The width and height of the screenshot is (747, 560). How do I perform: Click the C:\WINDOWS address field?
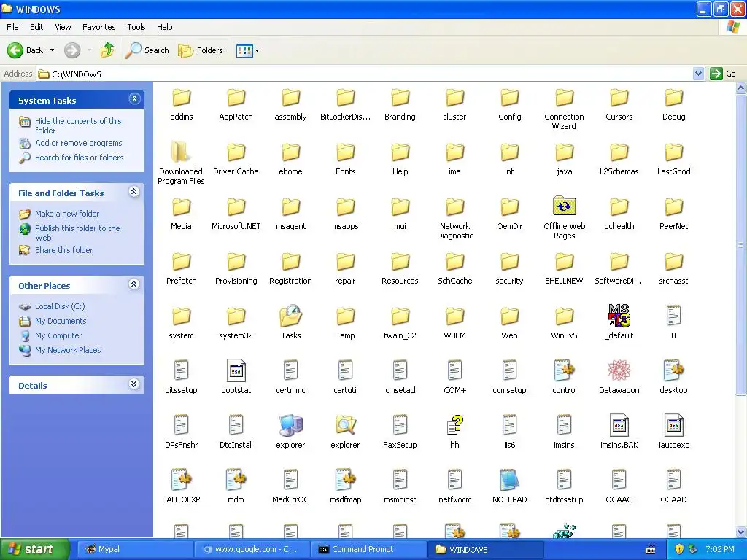[x=365, y=74]
